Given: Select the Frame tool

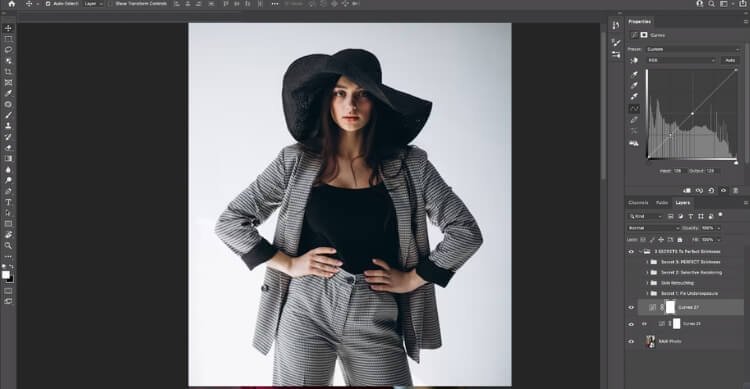Looking at the screenshot, I should pyautogui.click(x=8, y=82).
